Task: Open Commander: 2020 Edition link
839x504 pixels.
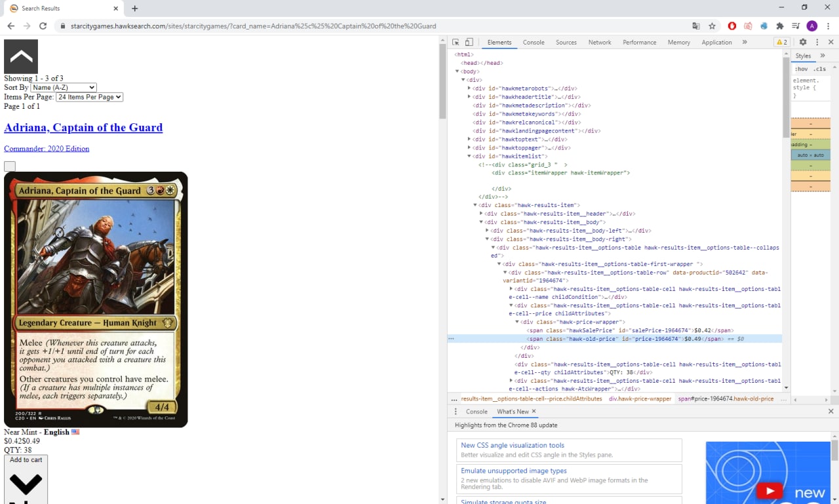Action: coord(47,149)
